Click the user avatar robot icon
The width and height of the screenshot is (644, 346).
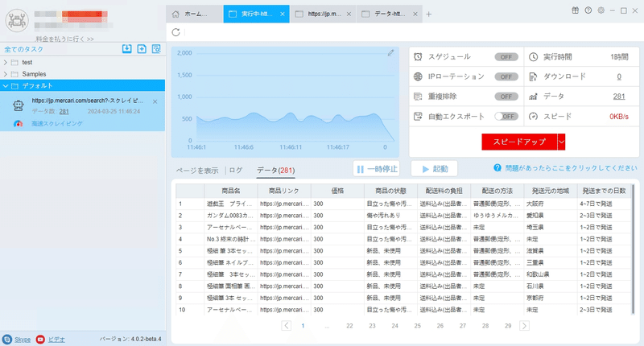coord(17,21)
